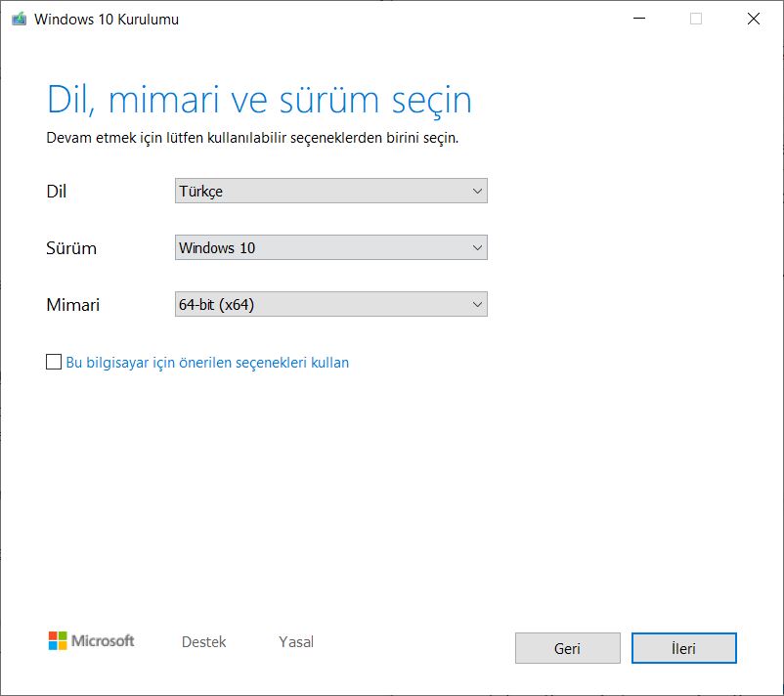Click the Mimari field label
784x696 pixels.
pos(73,305)
